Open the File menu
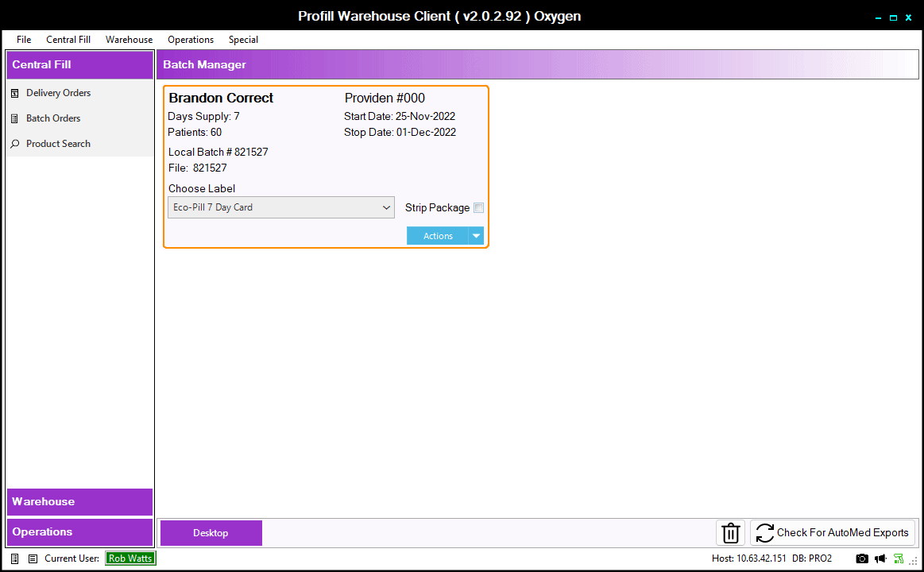The image size is (924, 572). tap(24, 40)
